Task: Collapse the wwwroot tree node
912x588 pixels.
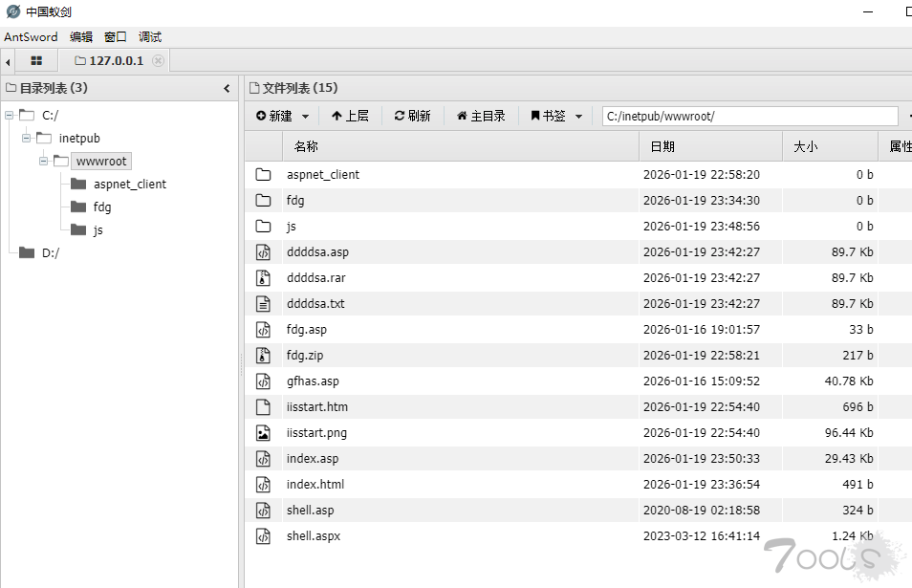Action: click(x=44, y=162)
